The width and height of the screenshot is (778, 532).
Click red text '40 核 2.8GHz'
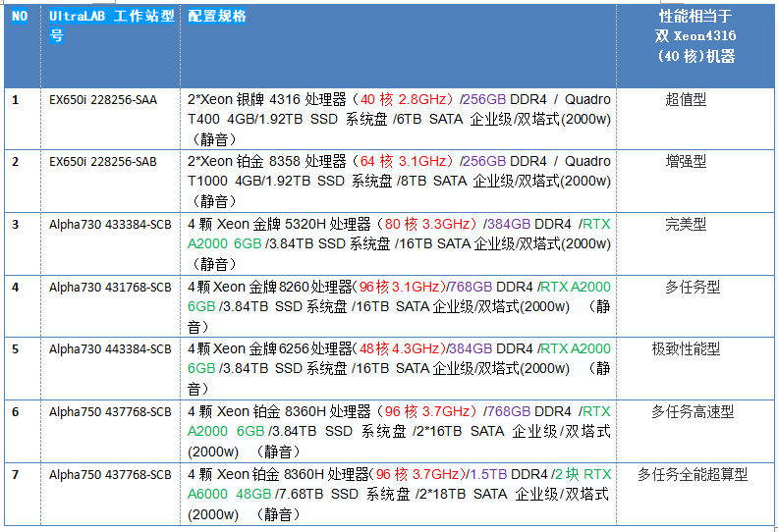403,100
